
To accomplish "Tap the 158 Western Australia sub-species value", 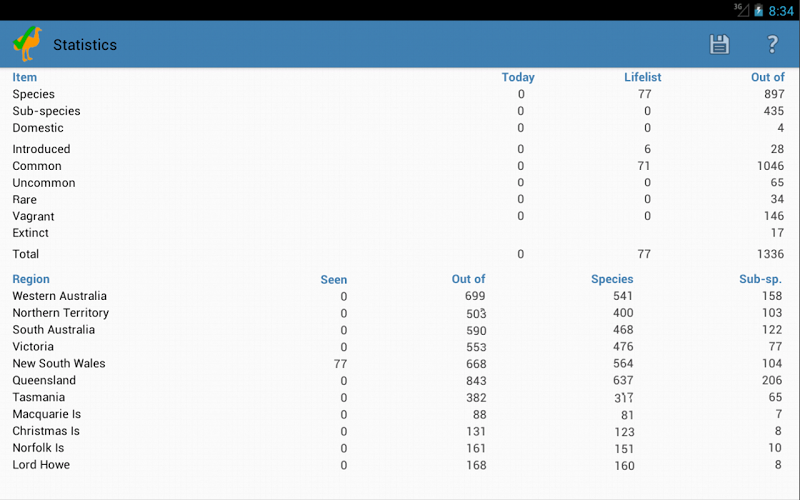I will pyautogui.click(x=772, y=296).
